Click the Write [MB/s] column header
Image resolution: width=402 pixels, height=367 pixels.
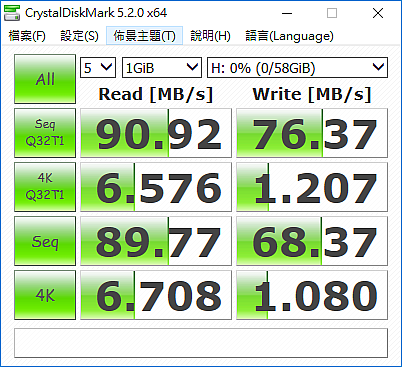tap(312, 94)
